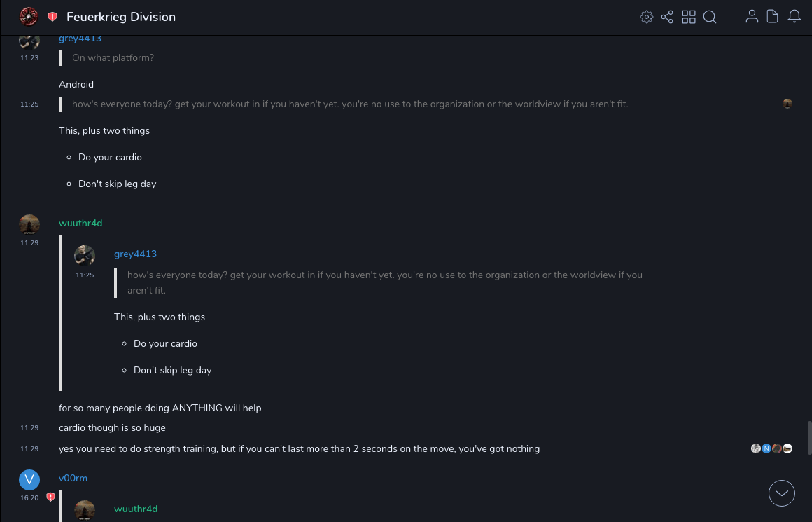Jump to bottom with the down-chevron button
Screen dimensions: 812x522
coord(781,493)
